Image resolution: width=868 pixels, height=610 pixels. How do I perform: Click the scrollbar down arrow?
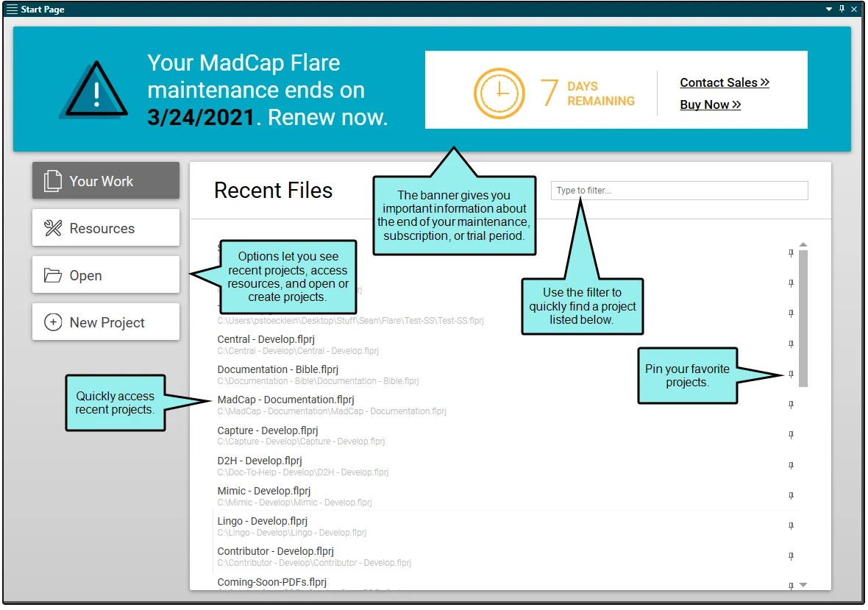803,585
